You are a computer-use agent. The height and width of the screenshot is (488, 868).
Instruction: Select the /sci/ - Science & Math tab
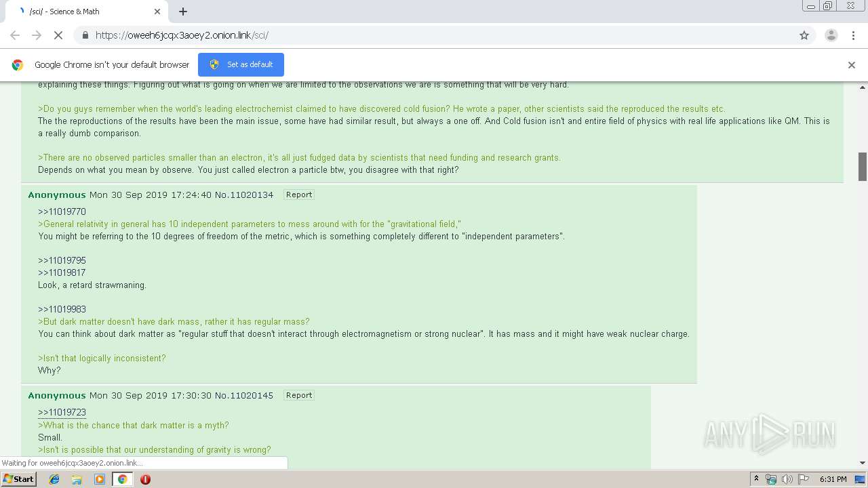click(88, 12)
